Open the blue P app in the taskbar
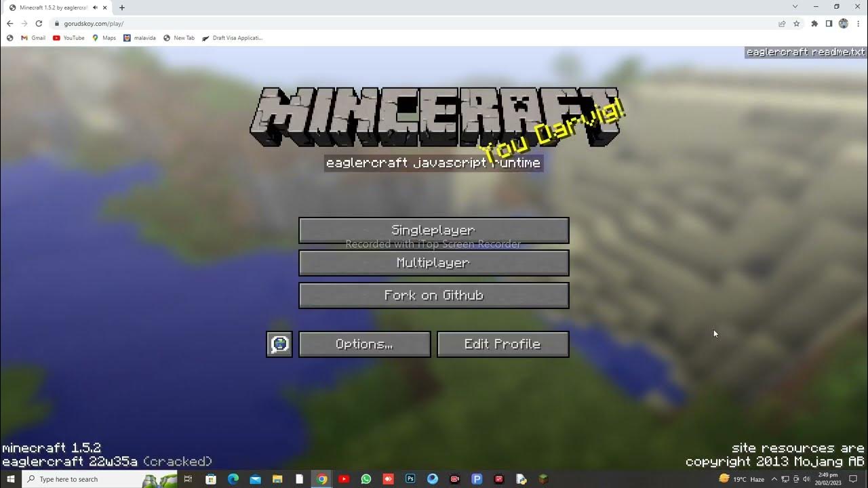868x488 pixels. click(x=477, y=479)
